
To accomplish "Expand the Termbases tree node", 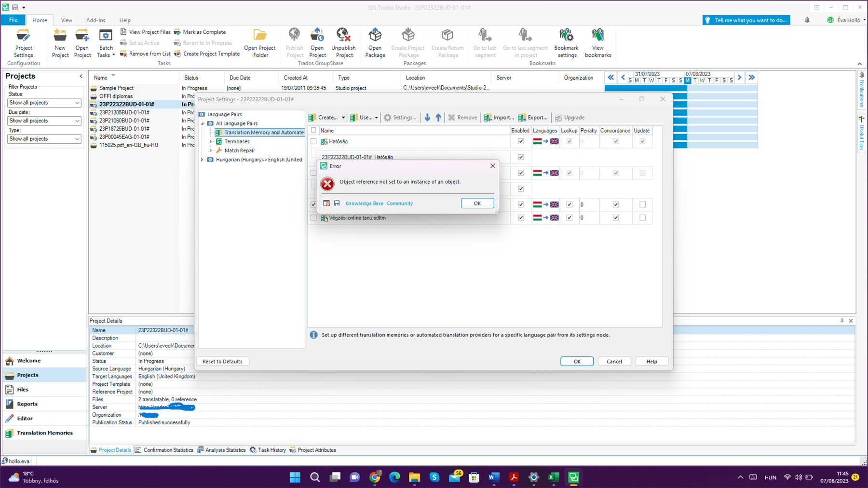I will 211,142.
